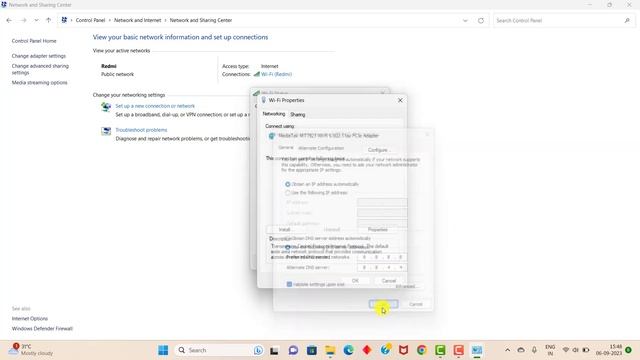
Task: Open File Explorer from taskbar
Action: point(330,350)
